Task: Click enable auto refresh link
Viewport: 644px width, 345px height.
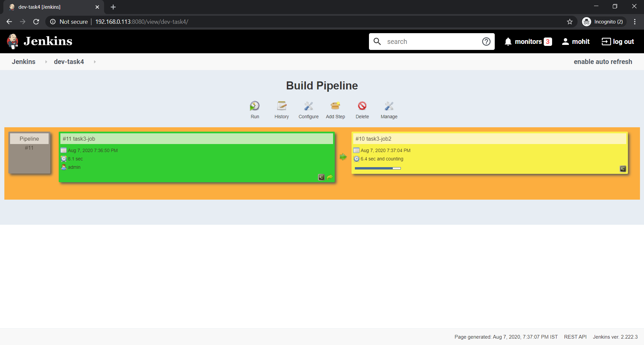Action: (603, 62)
